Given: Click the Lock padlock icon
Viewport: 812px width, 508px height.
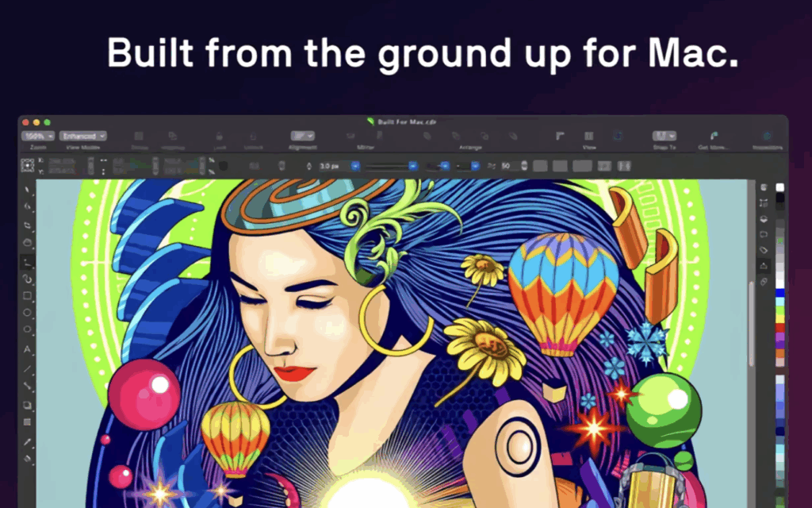Looking at the screenshot, I should coord(219,136).
